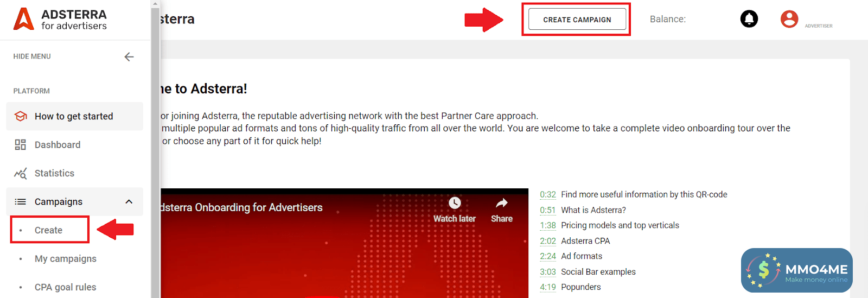Click the Campaigns list icon

21,202
